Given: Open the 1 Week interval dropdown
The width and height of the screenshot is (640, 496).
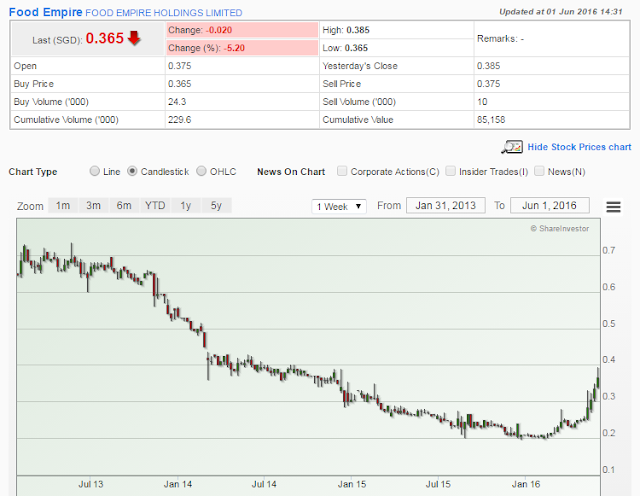Looking at the screenshot, I should [x=339, y=206].
